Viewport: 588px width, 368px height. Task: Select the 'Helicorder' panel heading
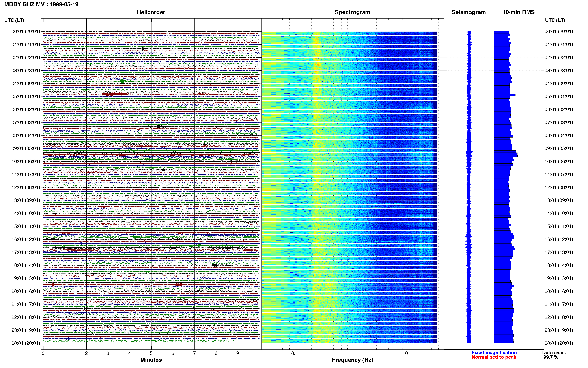[151, 12]
